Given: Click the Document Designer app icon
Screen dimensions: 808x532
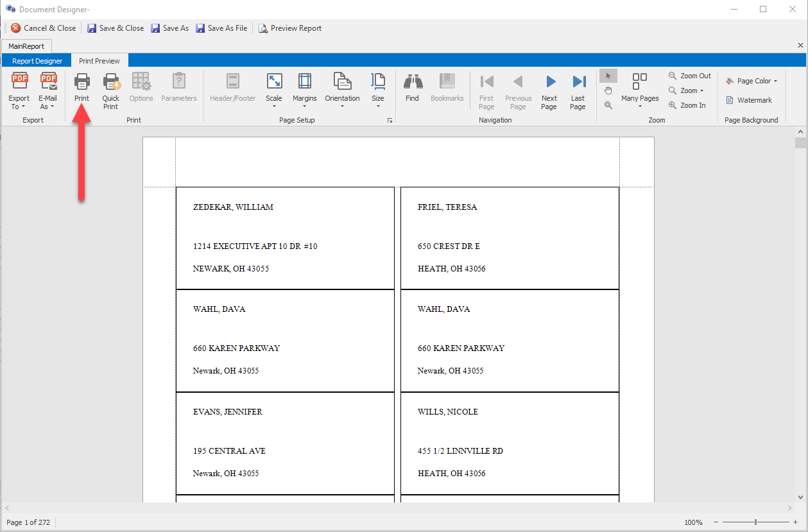Looking at the screenshot, I should pyautogui.click(x=10, y=9).
